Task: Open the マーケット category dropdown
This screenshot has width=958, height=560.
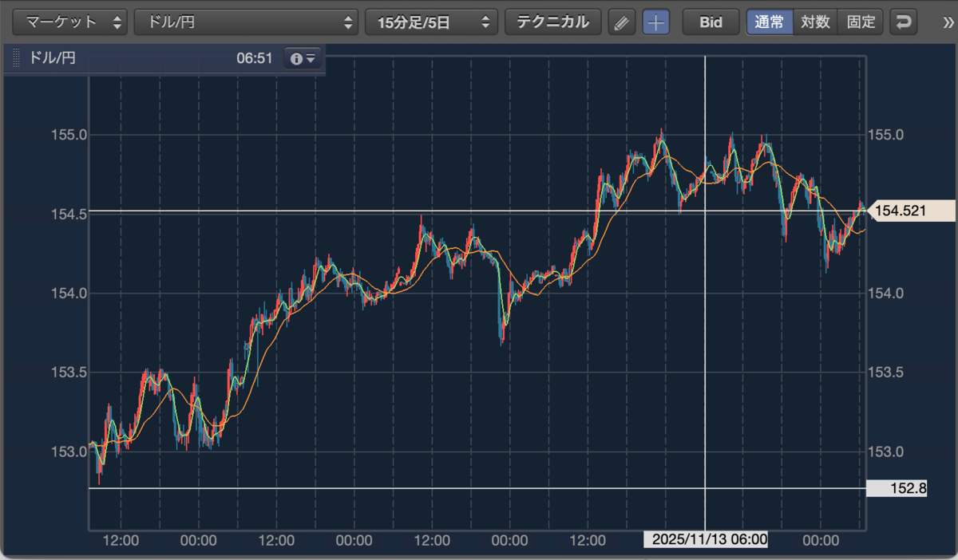Action: [71, 22]
